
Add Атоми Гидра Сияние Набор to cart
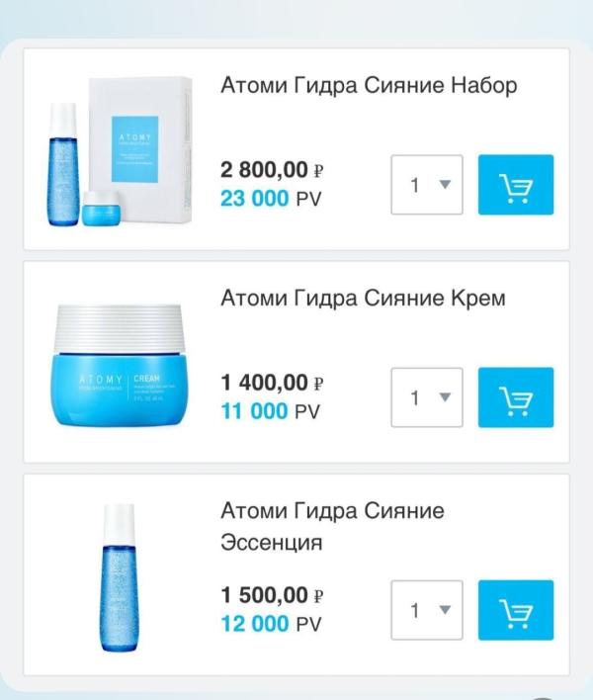click(516, 185)
